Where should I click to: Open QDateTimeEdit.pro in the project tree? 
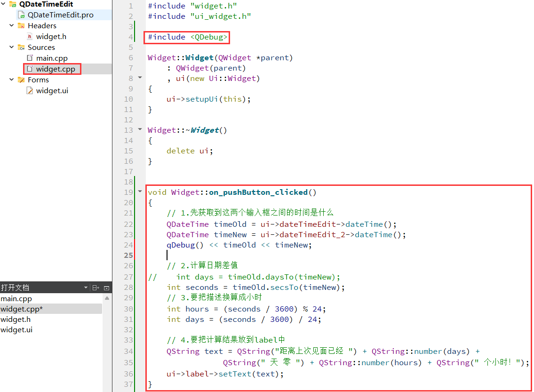[x=61, y=15]
